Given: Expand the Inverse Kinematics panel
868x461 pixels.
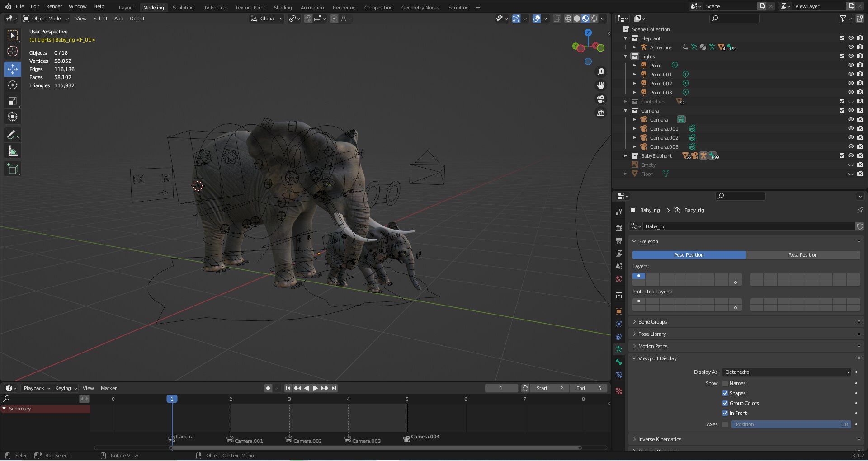Looking at the screenshot, I should click(x=660, y=439).
